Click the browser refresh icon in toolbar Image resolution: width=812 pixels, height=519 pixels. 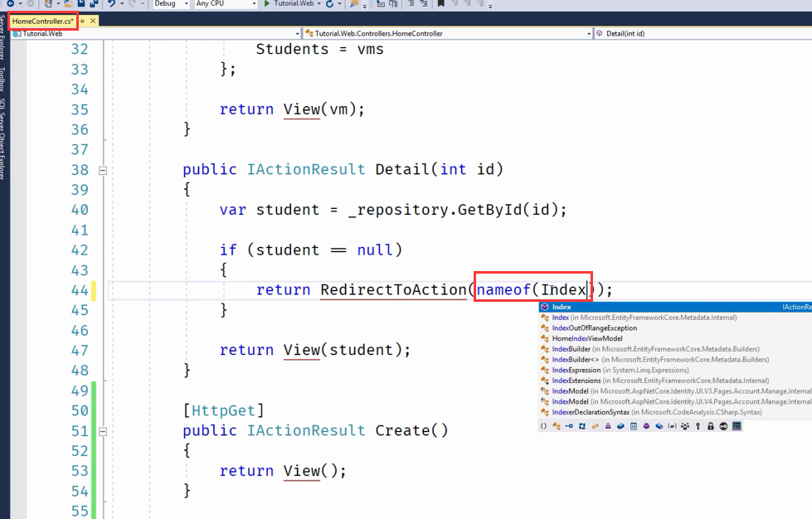pos(330,4)
